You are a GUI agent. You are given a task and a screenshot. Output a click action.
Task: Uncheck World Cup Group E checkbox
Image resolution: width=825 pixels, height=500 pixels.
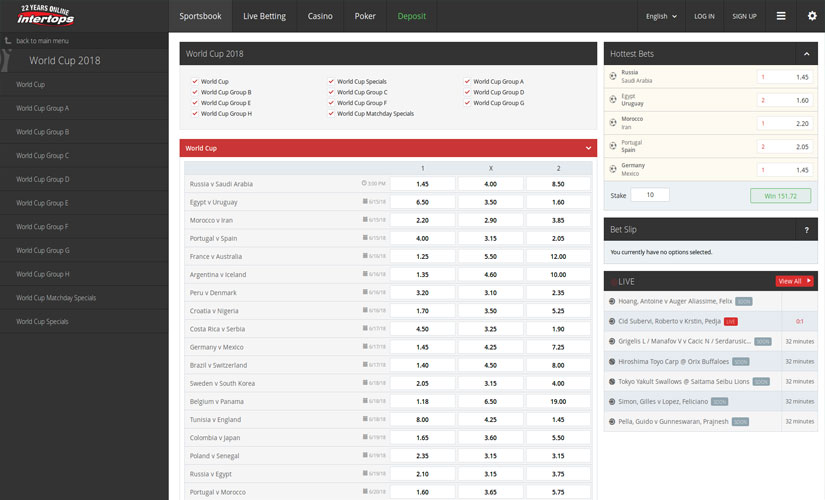pyautogui.click(x=195, y=103)
